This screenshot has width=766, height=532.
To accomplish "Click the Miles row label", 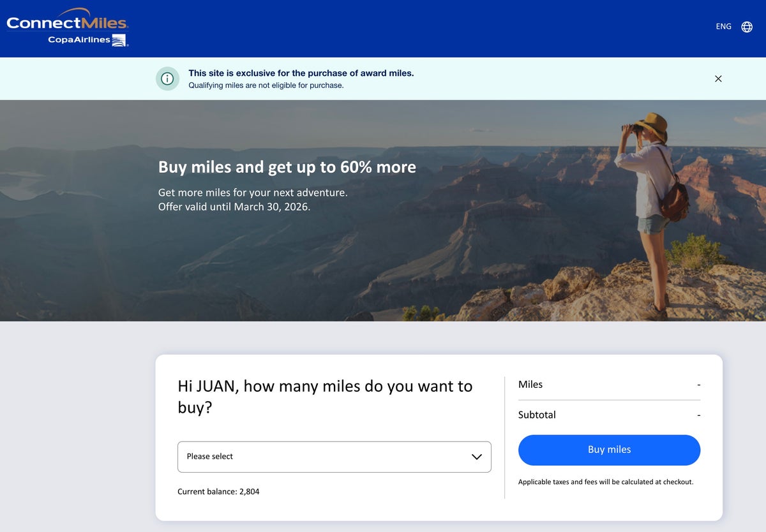I will (x=530, y=385).
